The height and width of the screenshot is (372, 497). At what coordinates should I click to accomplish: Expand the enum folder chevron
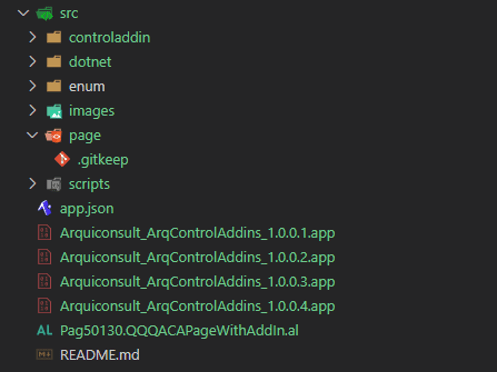(32, 86)
